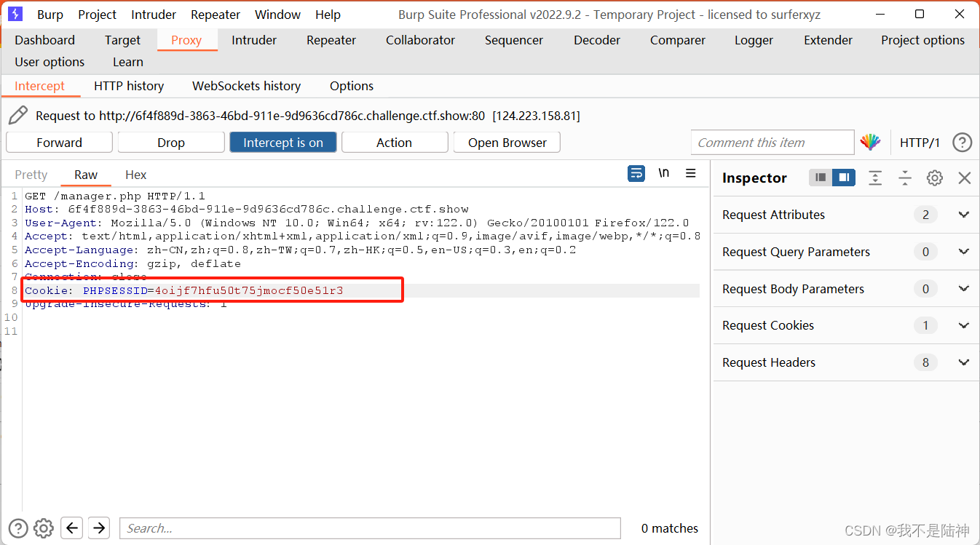The height and width of the screenshot is (545, 980).
Task: Go to next search match arrow
Action: click(99, 528)
